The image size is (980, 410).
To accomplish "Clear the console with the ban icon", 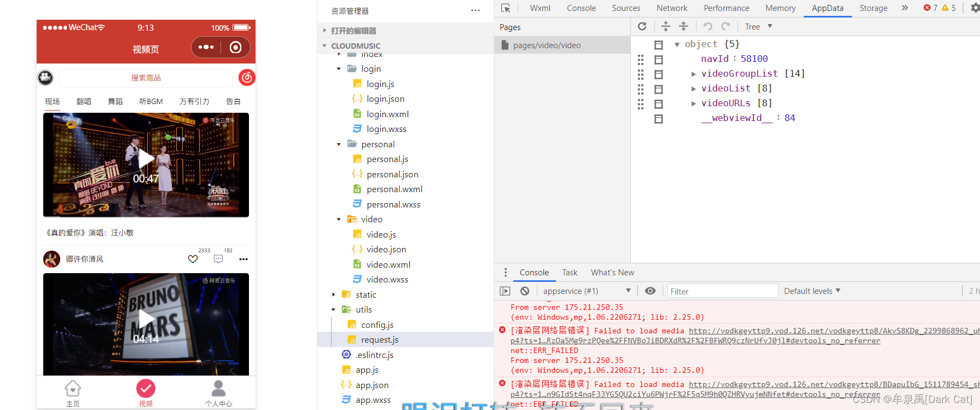I will [525, 291].
